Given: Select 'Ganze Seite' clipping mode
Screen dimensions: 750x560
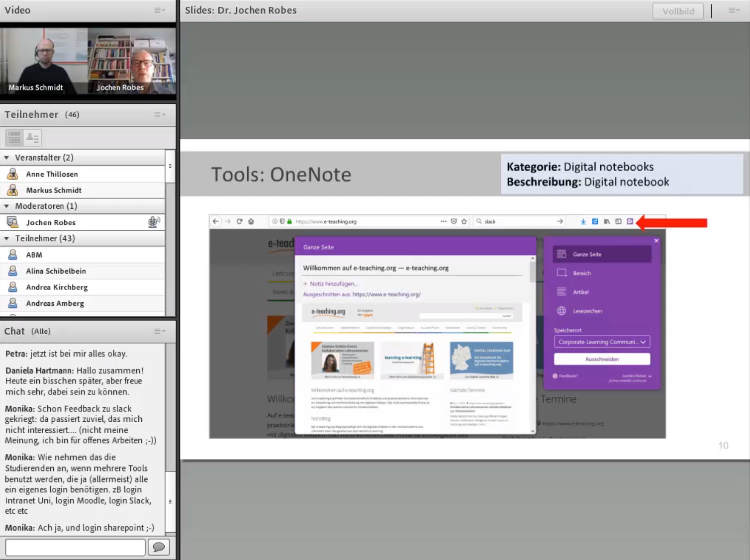Looking at the screenshot, I should tap(602, 254).
